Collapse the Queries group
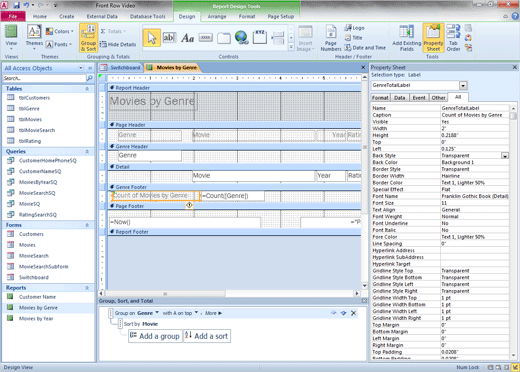Viewport: 520px width, 372px height. click(87, 151)
